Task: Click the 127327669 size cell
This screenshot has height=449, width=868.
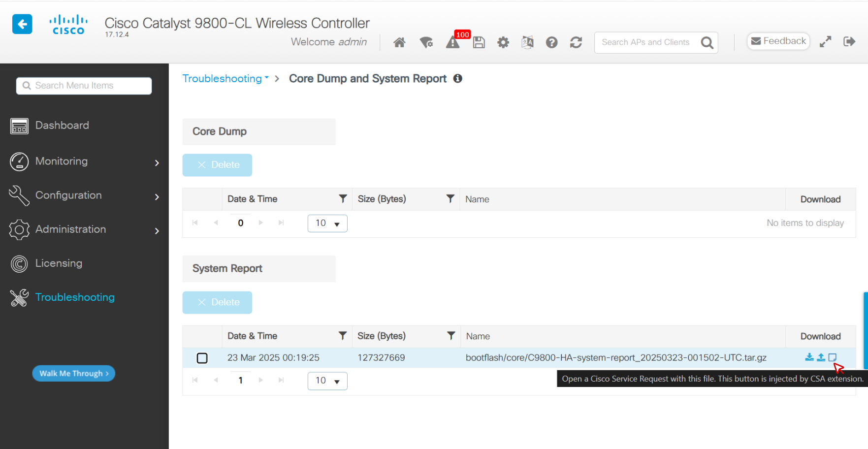Action: 381,357
